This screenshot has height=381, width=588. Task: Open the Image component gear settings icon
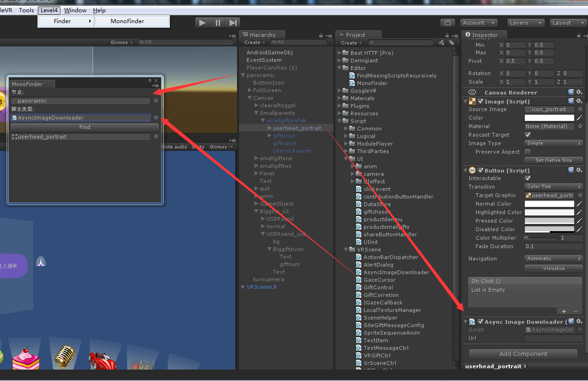point(579,102)
